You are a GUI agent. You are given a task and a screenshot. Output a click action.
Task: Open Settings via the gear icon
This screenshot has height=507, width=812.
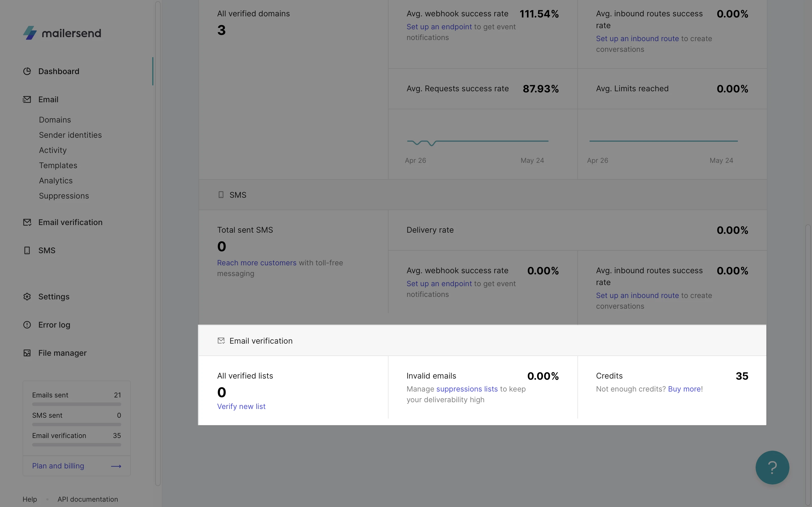coord(27,297)
